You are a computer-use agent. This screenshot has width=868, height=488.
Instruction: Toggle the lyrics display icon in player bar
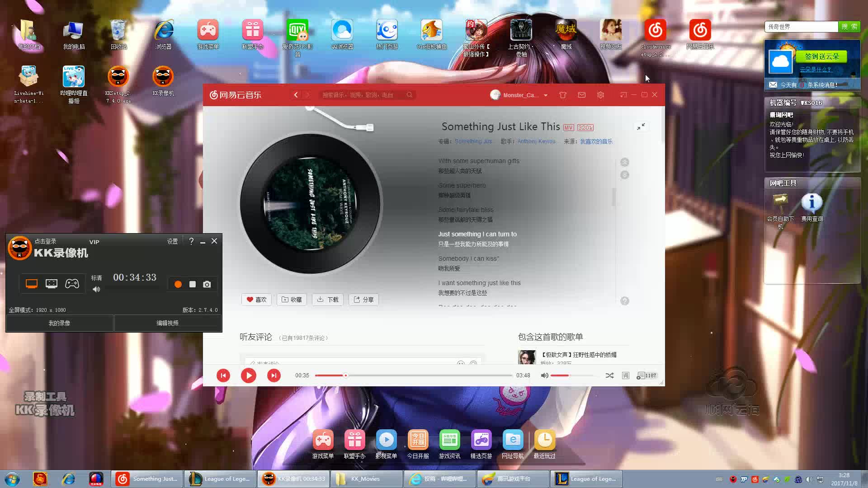click(x=626, y=375)
